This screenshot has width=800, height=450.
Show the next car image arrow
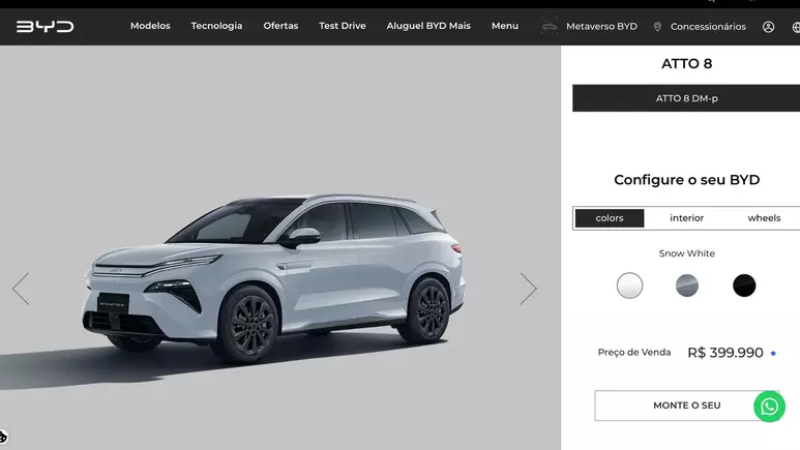pos(528,288)
